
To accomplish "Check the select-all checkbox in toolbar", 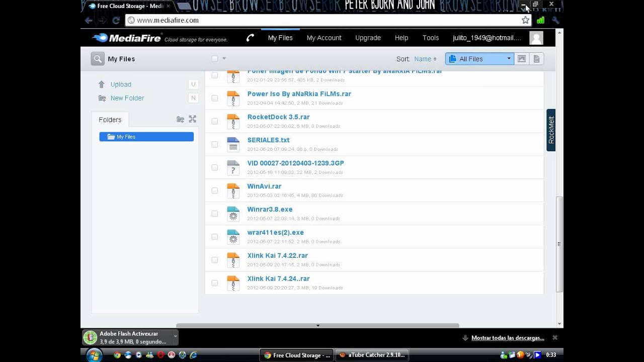I will pyautogui.click(x=215, y=59).
